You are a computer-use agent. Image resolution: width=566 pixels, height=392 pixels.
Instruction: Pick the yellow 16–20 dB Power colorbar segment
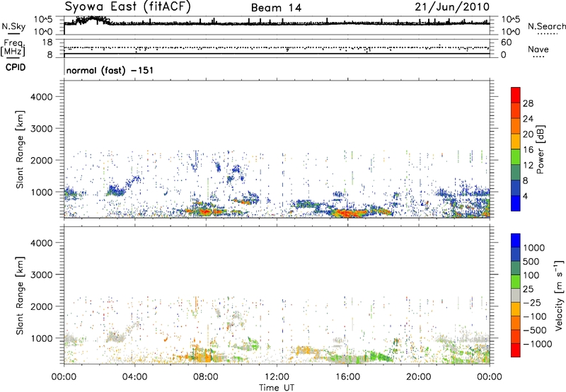[516, 142]
